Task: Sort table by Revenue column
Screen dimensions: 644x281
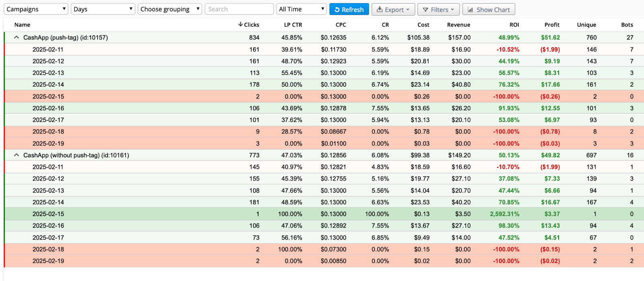Action: pos(458,25)
